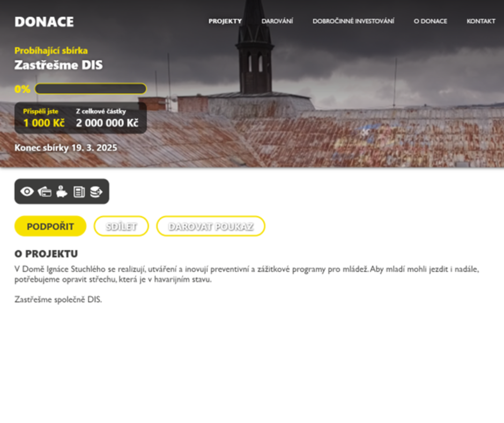Screen dimensions: 504x423
Task: Click the Zastřešme DIS title
Action: click(x=58, y=65)
